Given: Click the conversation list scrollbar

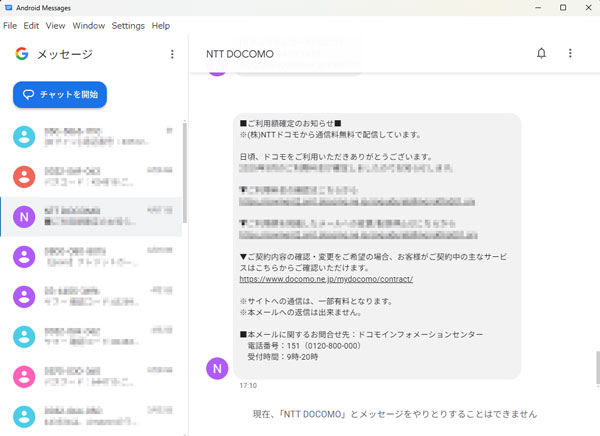Looking at the screenshot, I should 185,172.
